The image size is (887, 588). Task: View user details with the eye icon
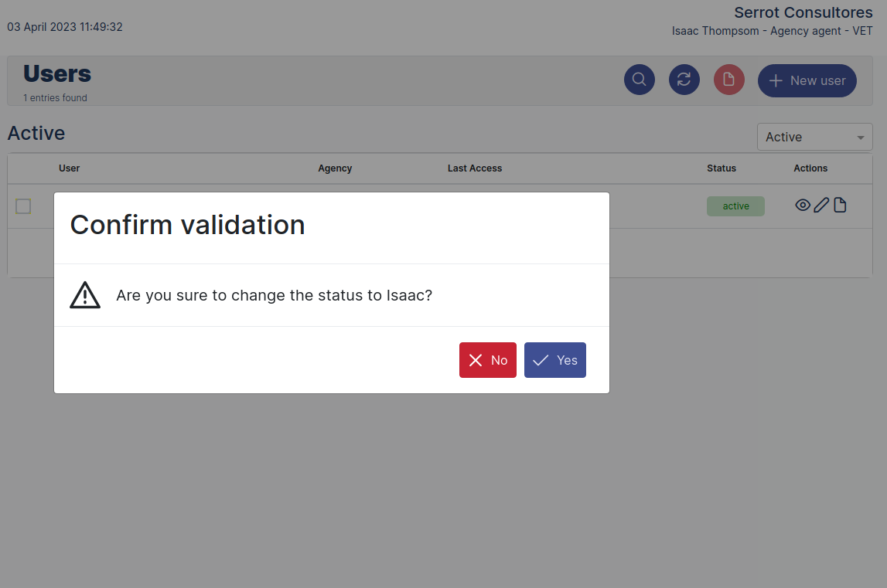coord(803,205)
